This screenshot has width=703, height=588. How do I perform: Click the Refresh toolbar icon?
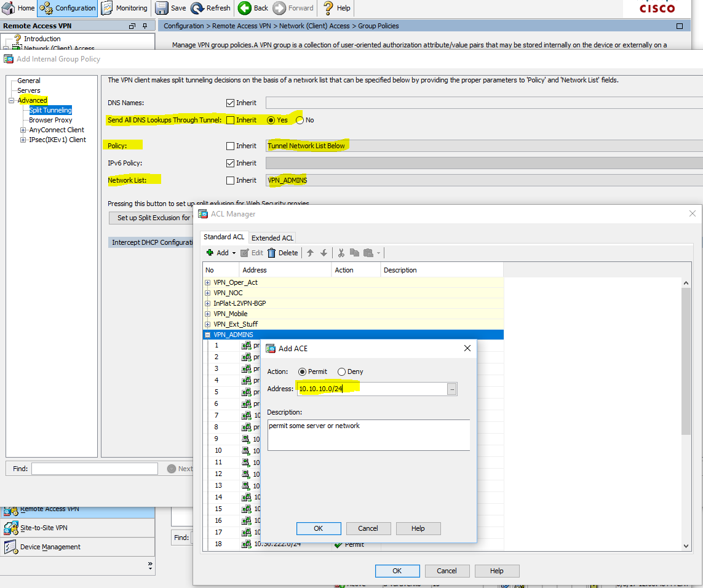click(x=197, y=8)
